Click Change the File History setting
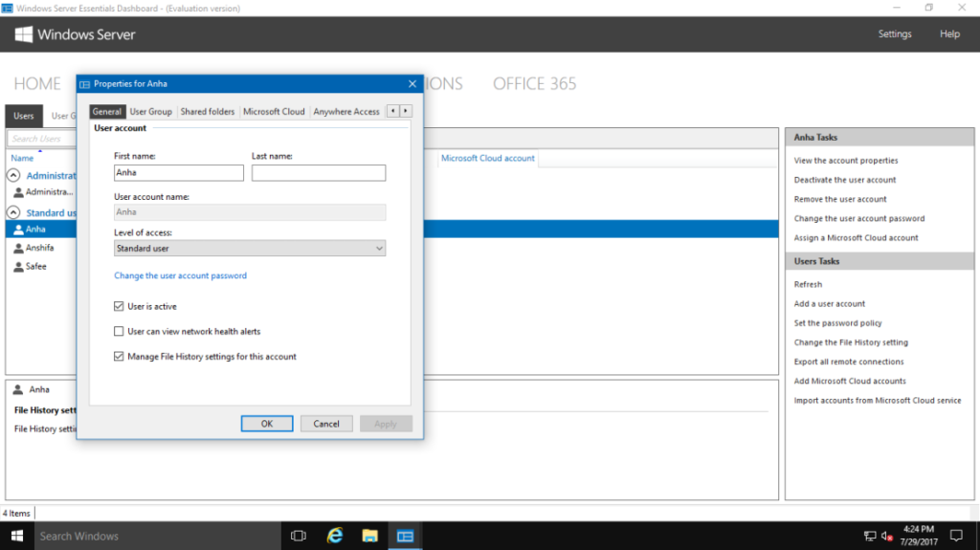The height and width of the screenshot is (550, 980). pos(851,342)
